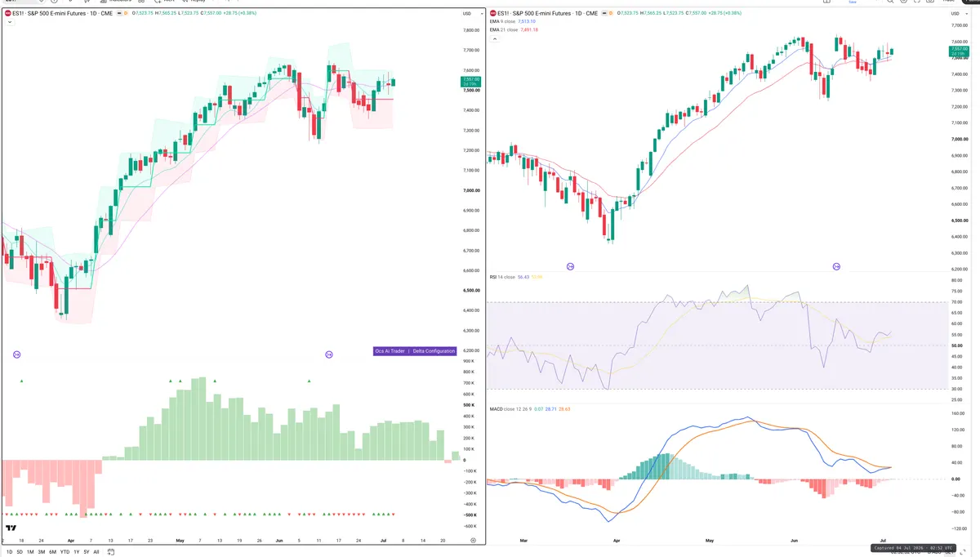Click the Jun label on left time axis
The width and height of the screenshot is (980, 557).
click(x=280, y=541)
